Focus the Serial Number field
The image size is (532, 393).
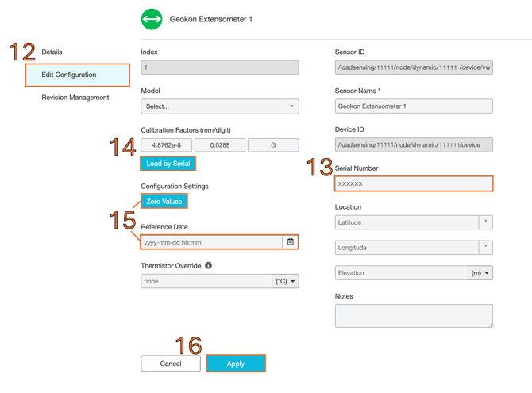pos(414,183)
